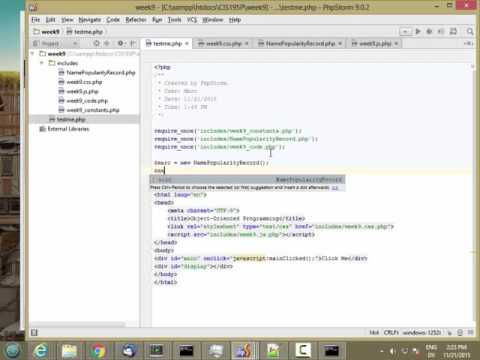This screenshot has width=480, height=360.
Task: Click the Debug bug icon
Action: coord(429,31)
